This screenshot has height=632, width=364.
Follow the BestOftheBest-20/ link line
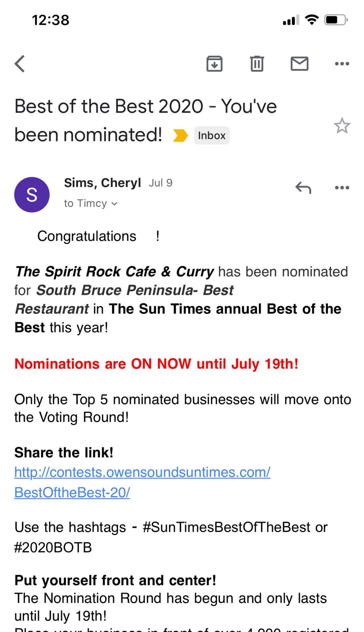click(72, 492)
